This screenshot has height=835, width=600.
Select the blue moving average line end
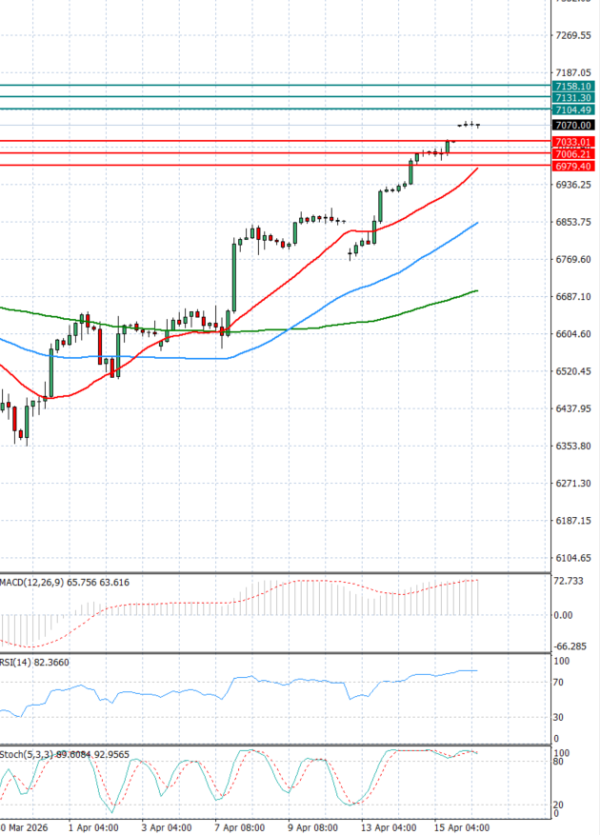pyautogui.click(x=477, y=223)
